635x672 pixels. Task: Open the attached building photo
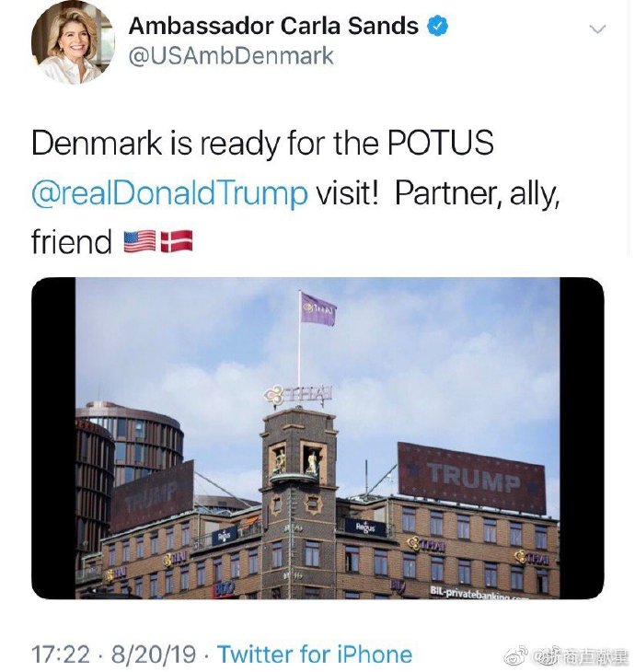(317, 437)
